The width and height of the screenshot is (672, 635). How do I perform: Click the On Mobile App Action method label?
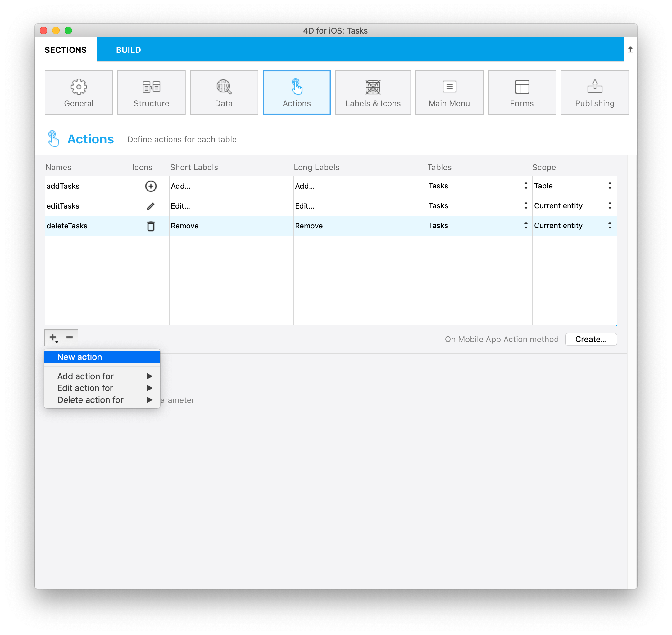pos(502,339)
